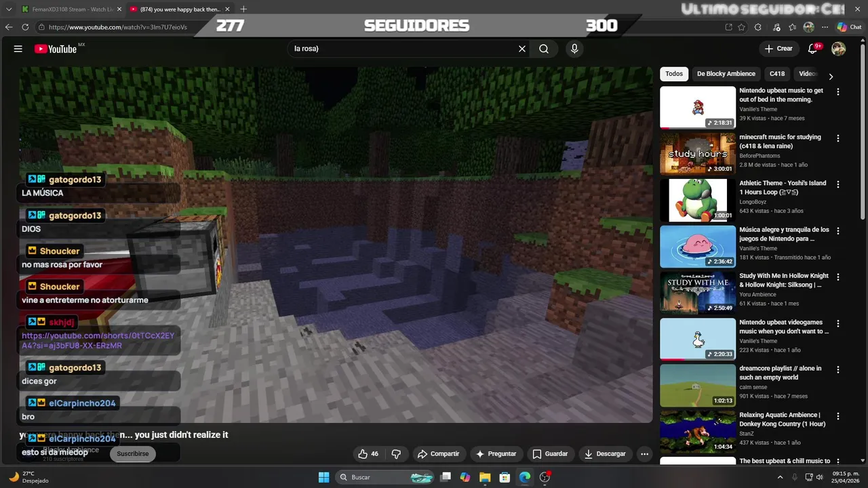The image size is (868, 488).
Task: Reload the page with refresh icon
Action: (x=25, y=27)
